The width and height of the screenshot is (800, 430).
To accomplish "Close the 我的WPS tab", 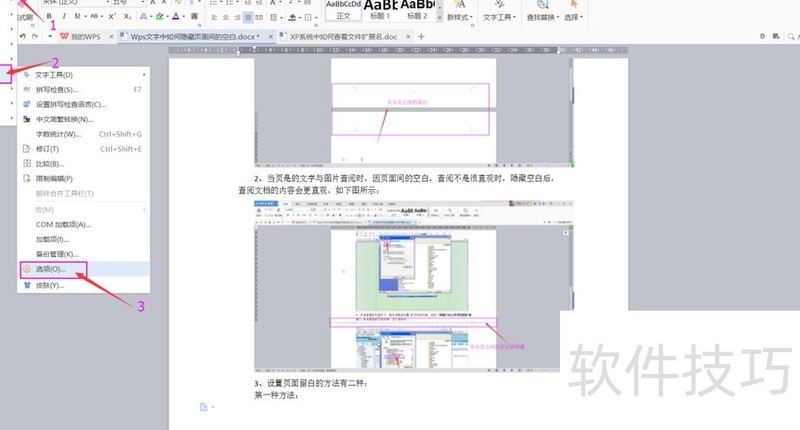I will [111, 37].
